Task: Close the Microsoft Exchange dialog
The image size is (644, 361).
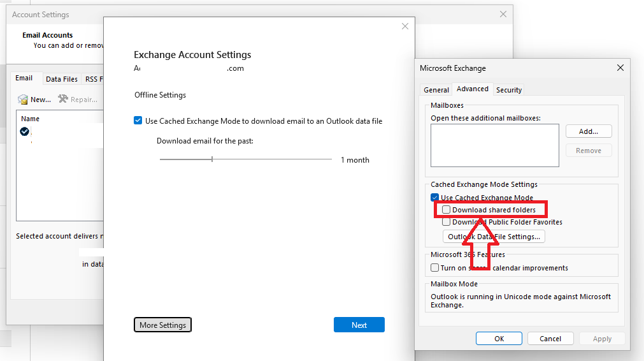Action: pos(620,68)
